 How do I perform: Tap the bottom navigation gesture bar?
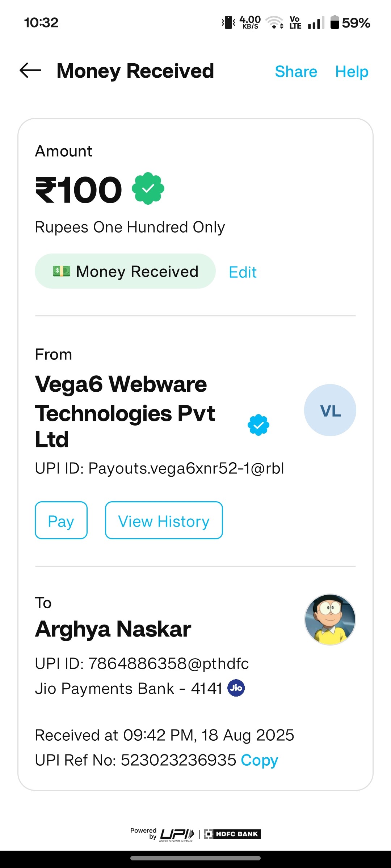pos(195,858)
